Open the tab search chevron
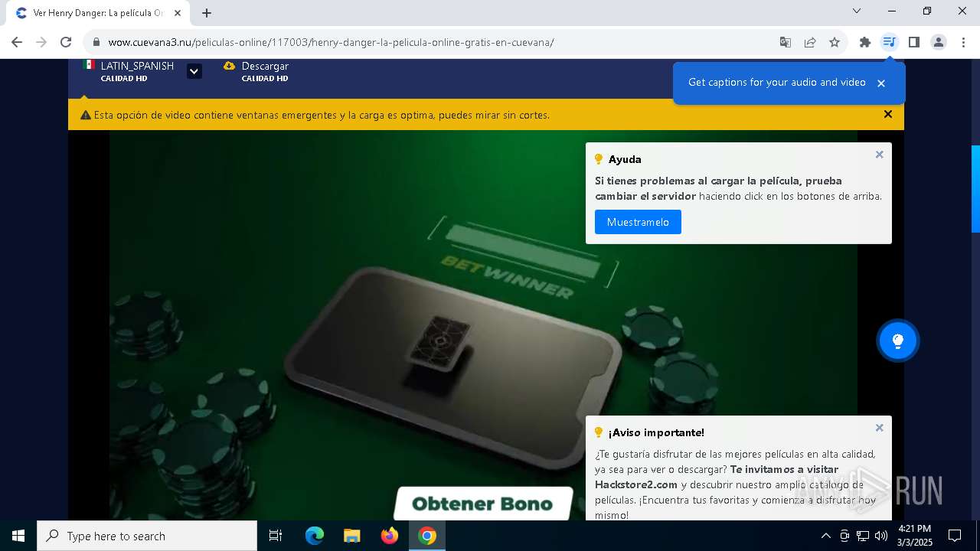The image size is (980, 551). [x=857, y=11]
